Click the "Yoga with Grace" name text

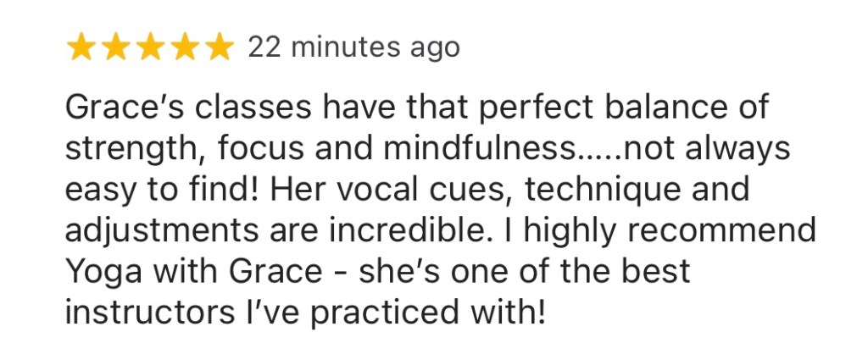tap(192, 272)
